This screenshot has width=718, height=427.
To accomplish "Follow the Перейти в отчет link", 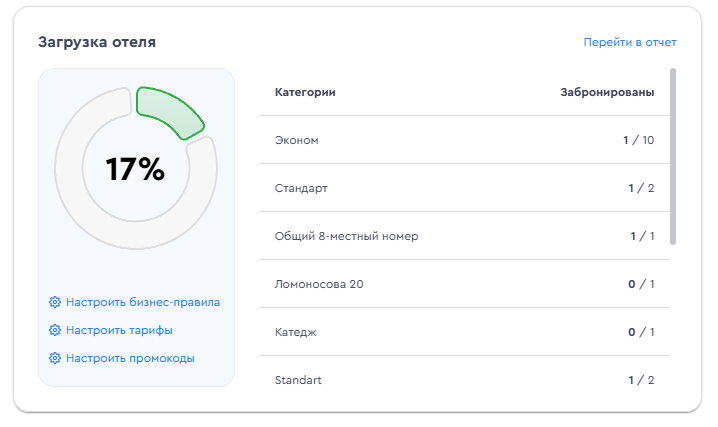I will 630,42.
